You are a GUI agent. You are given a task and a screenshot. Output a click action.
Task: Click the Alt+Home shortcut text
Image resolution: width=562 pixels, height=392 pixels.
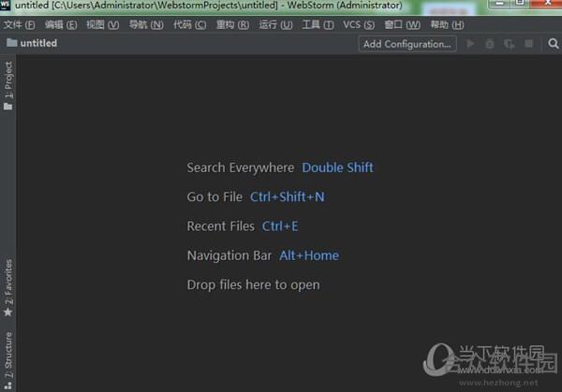pyautogui.click(x=309, y=255)
